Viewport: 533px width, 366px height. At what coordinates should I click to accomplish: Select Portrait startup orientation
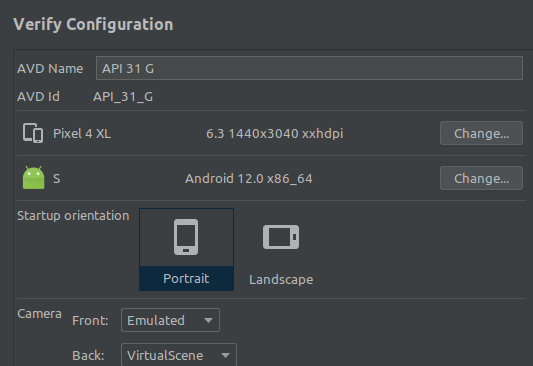click(x=186, y=249)
